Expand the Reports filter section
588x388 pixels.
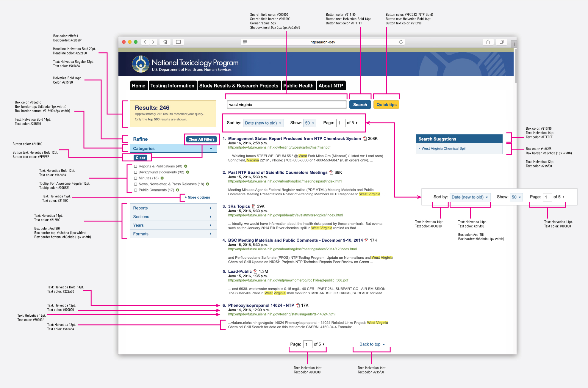click(x=173, y=208)
